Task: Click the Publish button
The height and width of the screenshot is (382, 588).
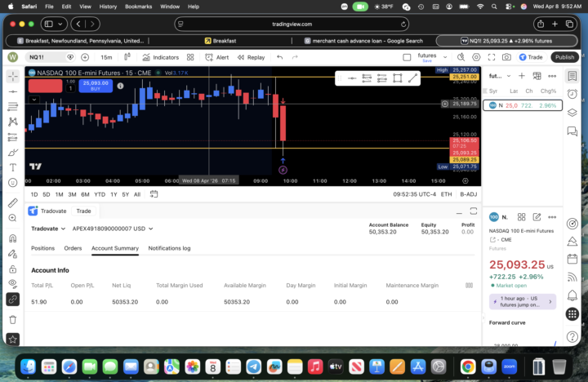Action: point(565,57)
